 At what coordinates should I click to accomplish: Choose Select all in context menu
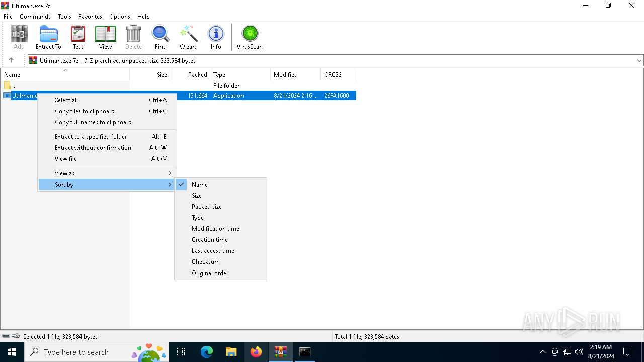107,100
